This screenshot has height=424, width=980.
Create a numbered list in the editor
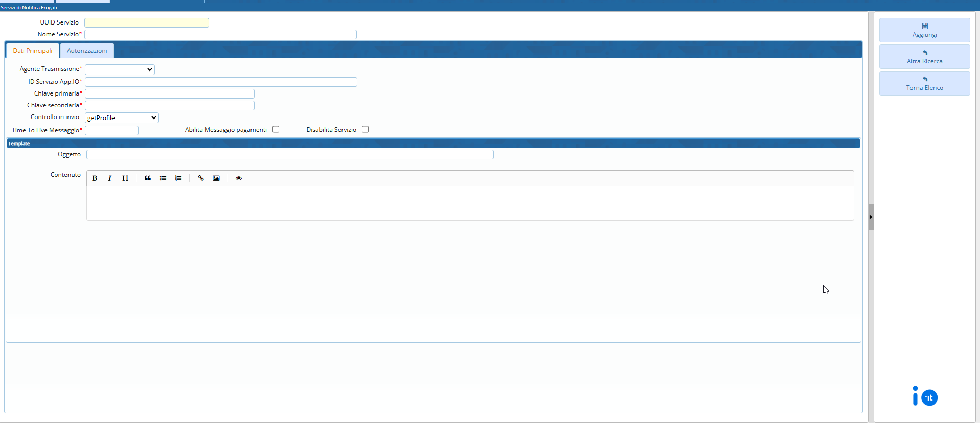pyautogui.click(x=178, y=178)
